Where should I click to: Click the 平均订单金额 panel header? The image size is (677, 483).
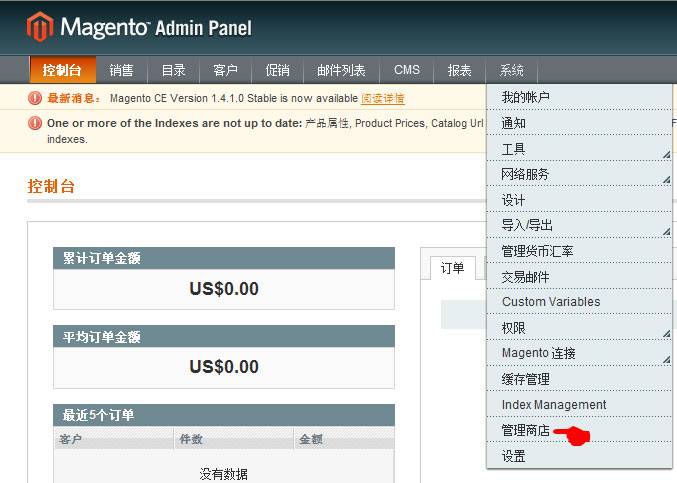tap(224, 337)
